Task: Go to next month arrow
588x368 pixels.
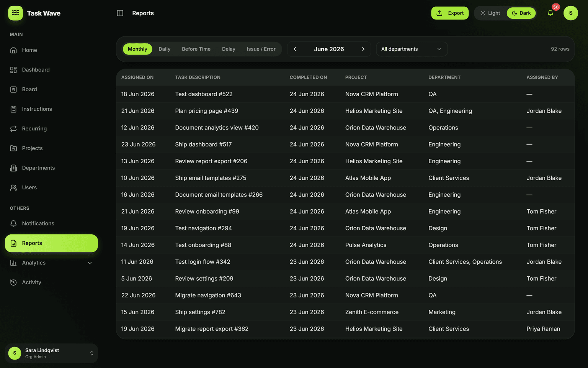Action: pyautogui.click(x=363, y=49)
